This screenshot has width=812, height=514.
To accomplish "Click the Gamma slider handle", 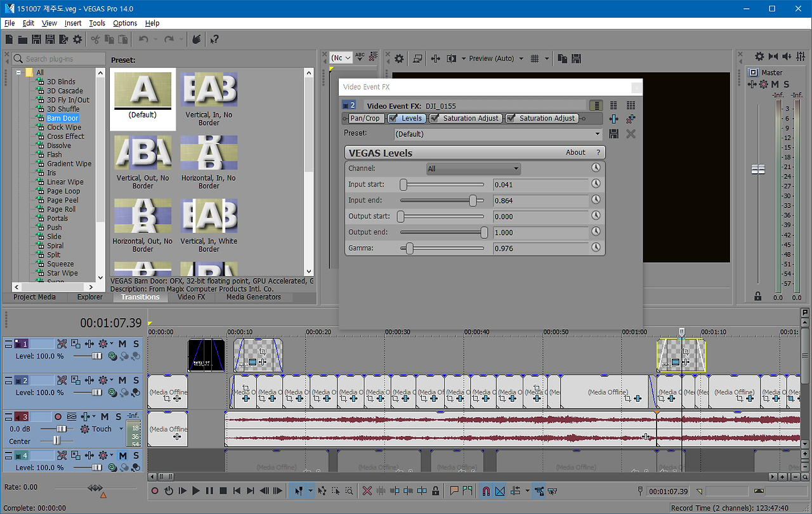I will point(410,248).
